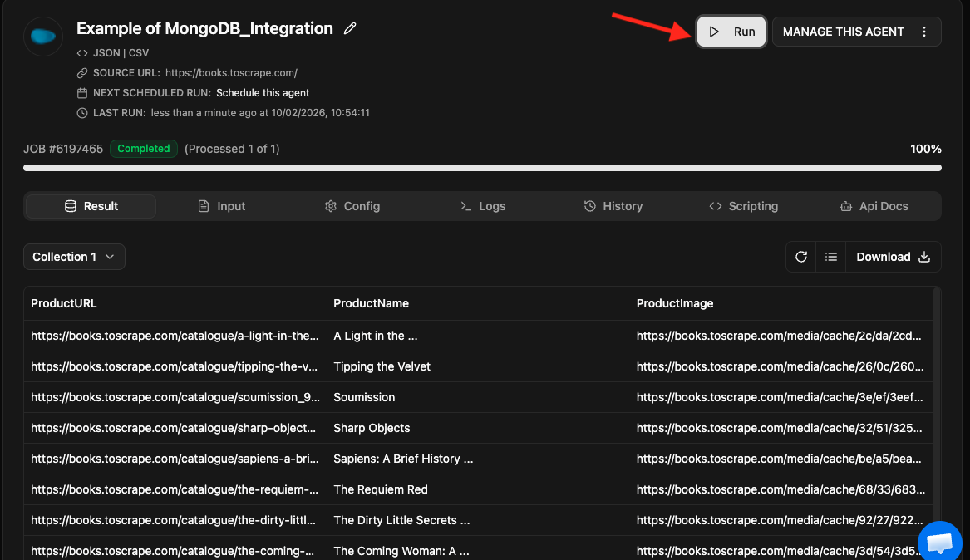Open the History tab
This screenshot has width=970, height=560.
tap(613, 206)
